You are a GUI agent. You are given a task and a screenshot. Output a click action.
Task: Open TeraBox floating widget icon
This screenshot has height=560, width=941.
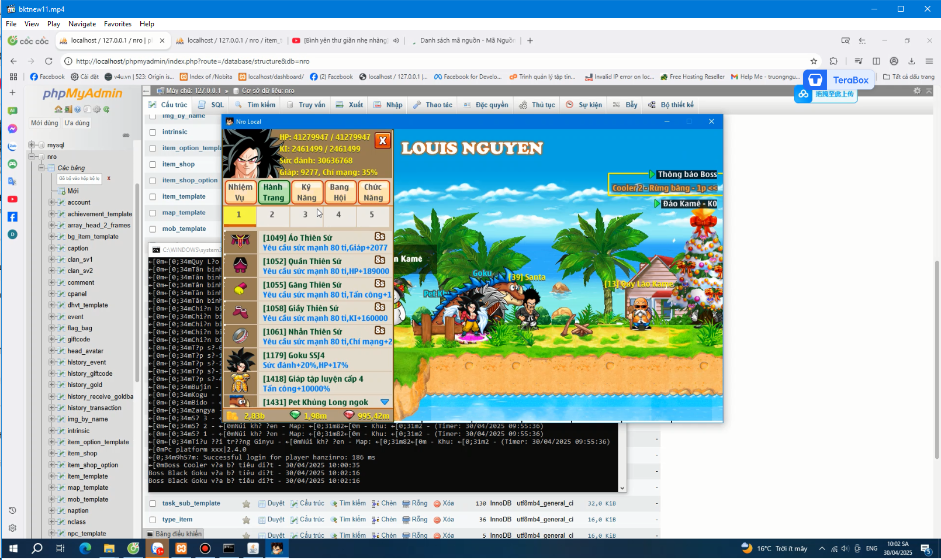coord(815,79)
